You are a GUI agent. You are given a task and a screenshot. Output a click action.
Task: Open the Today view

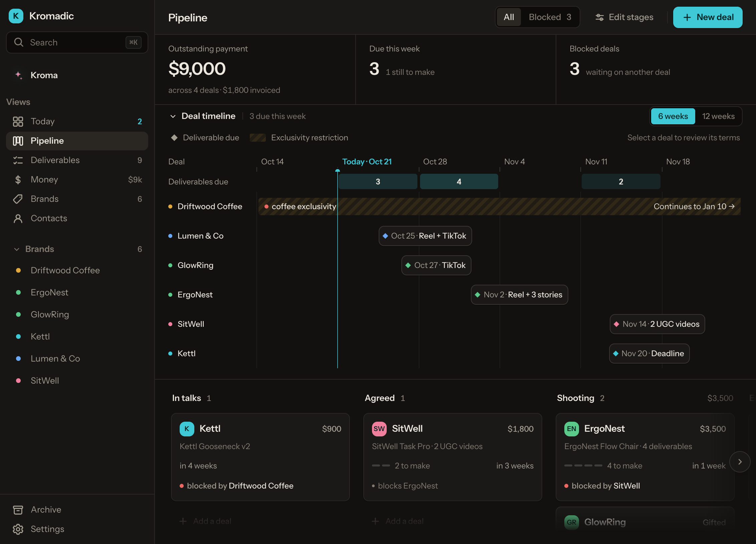click(77, 121)
